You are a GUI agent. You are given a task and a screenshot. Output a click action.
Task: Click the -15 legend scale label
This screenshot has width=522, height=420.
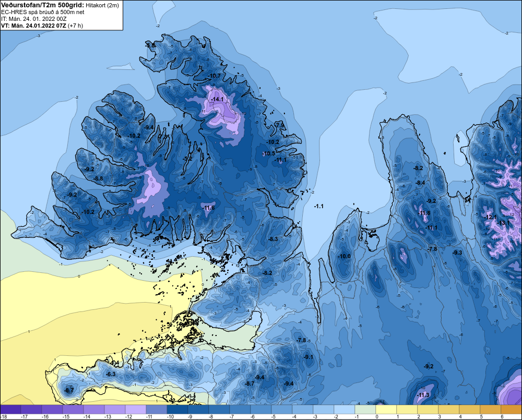[66, 417]
